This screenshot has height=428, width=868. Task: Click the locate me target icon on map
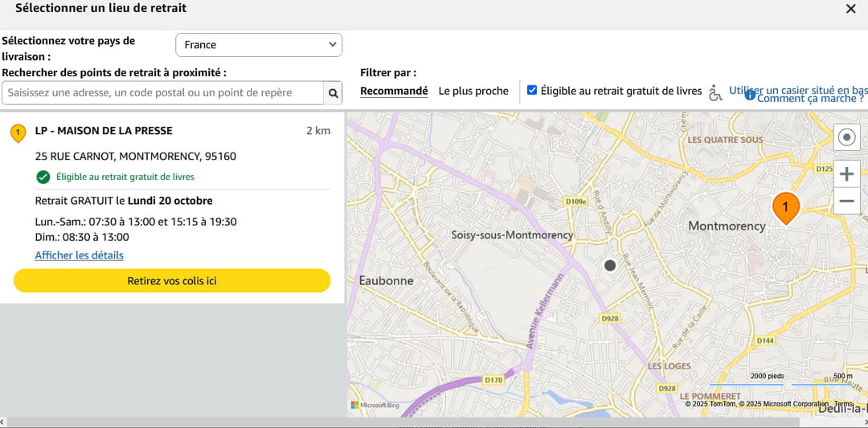(x=846, y=138)
